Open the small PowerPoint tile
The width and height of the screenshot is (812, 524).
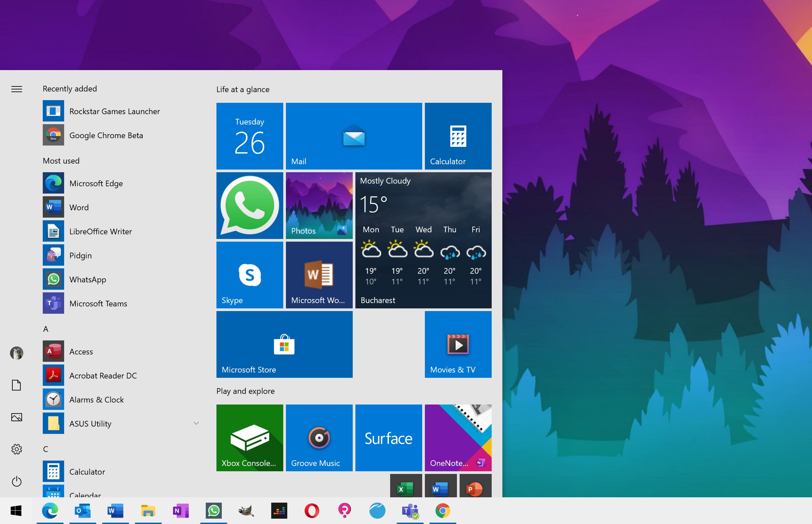[x=475, y=486]
